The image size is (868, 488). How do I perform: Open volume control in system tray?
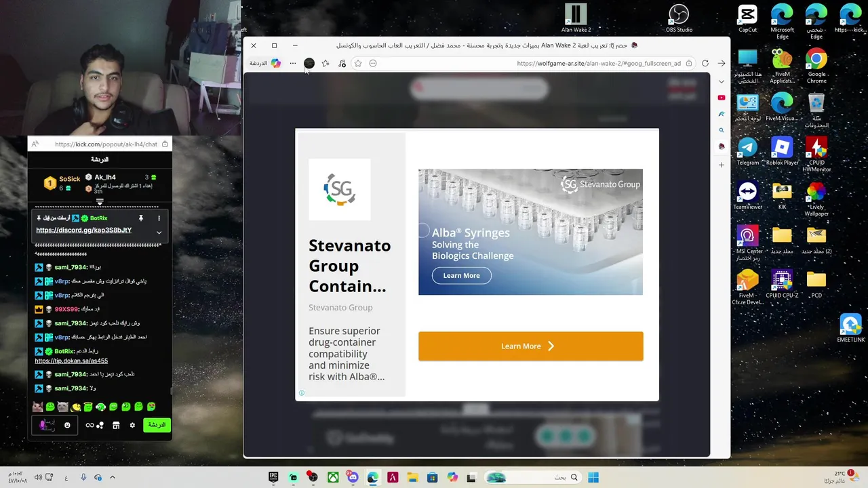[38, 477]
